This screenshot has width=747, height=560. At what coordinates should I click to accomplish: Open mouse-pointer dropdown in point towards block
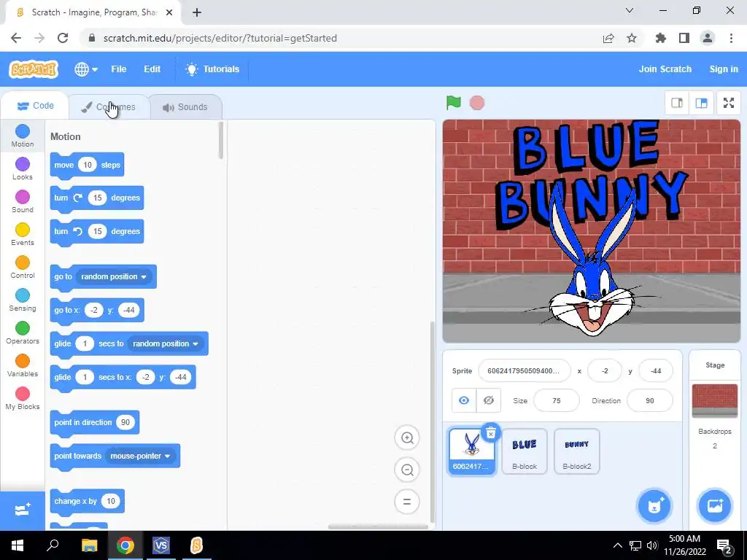pyautogui.click(x=140, y=456)
